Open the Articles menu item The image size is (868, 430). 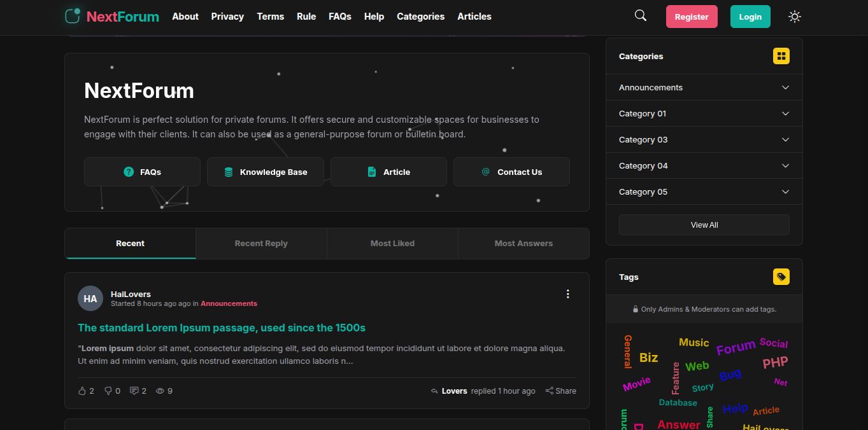[x=474, y=17]
